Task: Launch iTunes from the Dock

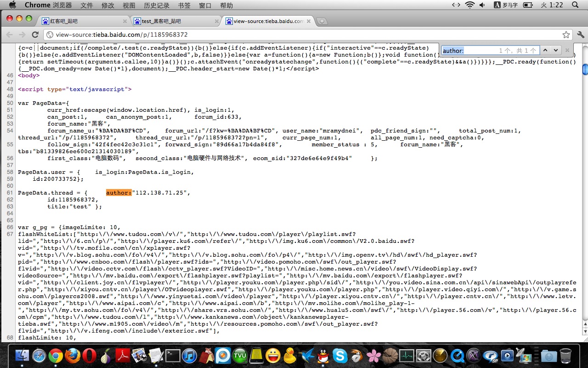Action: coord(189,355)
